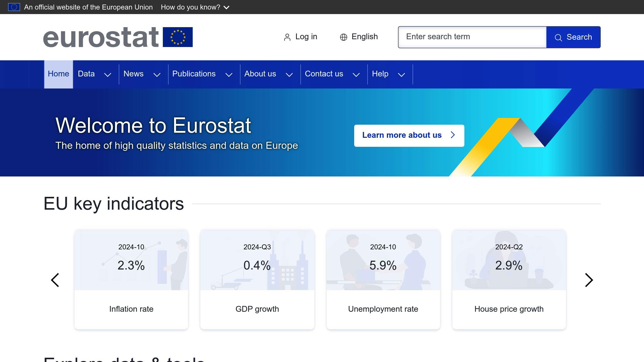Image resolution: width=644 pixels, height=362 pixels.
Task: Click the EU key indicators heading
Action: pyautogui.click(x=114, y=204)
